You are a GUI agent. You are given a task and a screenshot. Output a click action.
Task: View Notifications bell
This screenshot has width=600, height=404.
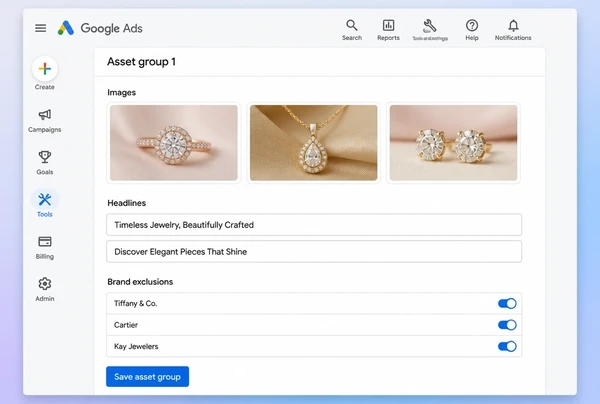click(x=513, y=30)
